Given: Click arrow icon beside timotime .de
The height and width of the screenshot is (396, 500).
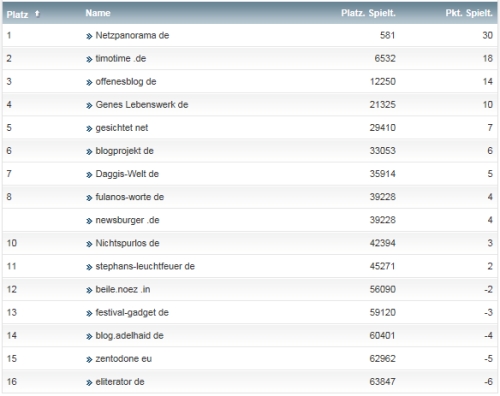Looking at the screenshot, I should (x=89, y=59).
